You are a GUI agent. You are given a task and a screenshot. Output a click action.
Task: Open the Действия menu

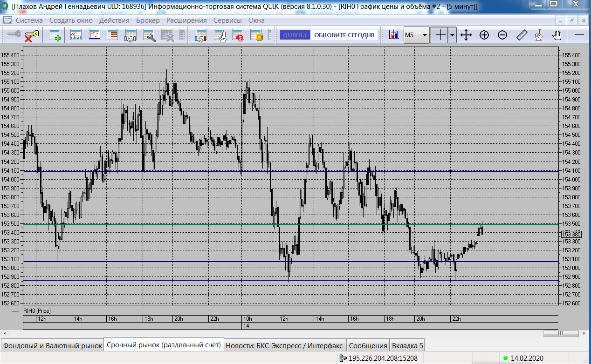115,20
